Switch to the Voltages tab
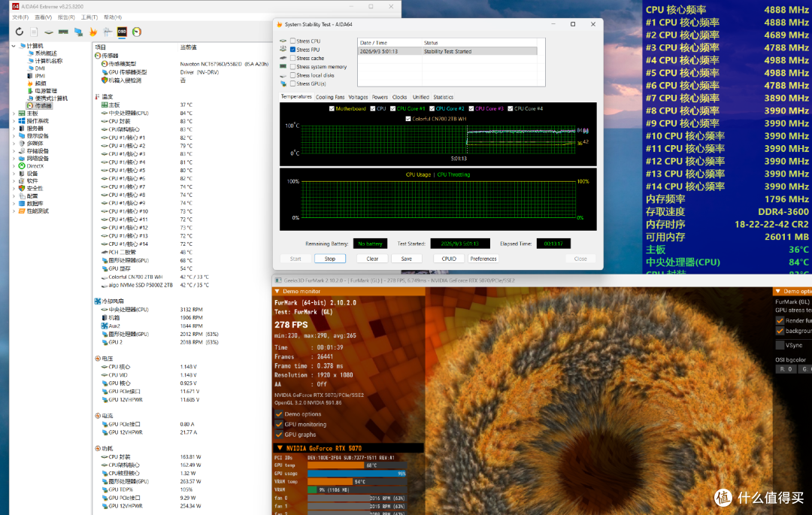This screenshot has width=812, height=515. tap(358, 97)
